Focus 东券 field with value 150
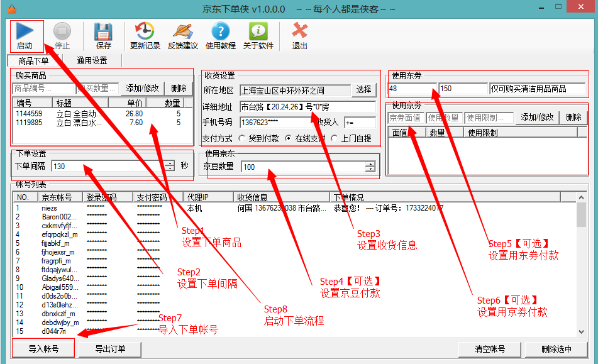598x364 pixels. pyautogui.click(x=463, y=89)
